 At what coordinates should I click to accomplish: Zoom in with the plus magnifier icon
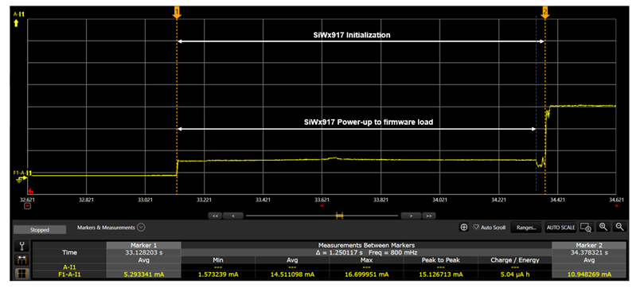pyautogui.click(x=603, y=227)
